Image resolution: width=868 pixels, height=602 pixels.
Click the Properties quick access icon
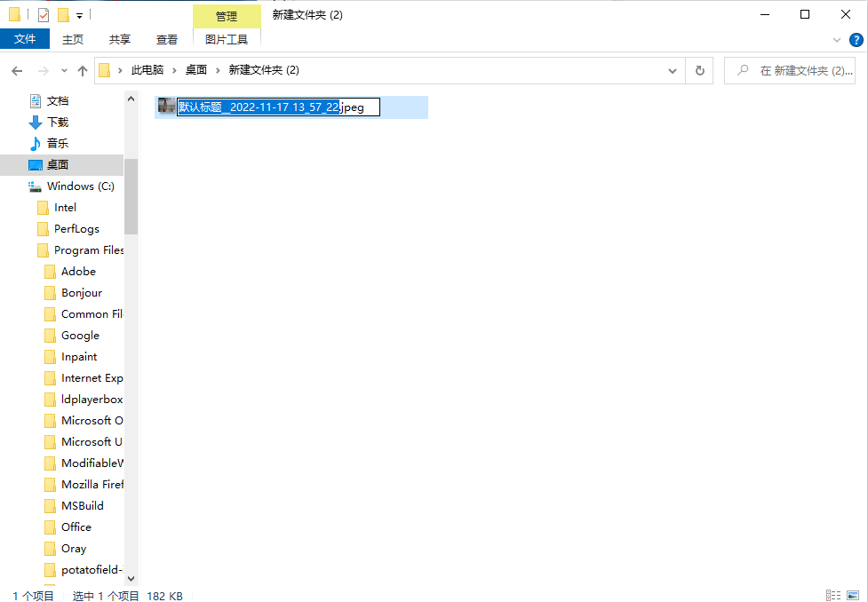click(44, 15)
